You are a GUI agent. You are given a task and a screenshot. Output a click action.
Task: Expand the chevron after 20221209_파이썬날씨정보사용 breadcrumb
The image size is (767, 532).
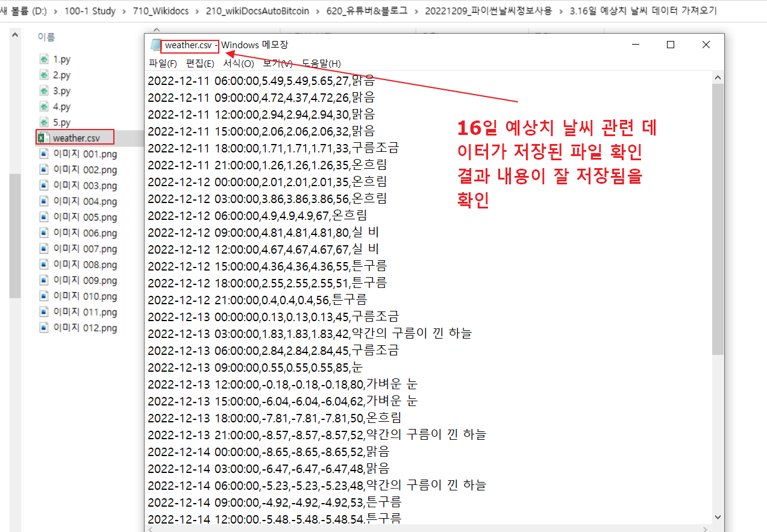562,11
